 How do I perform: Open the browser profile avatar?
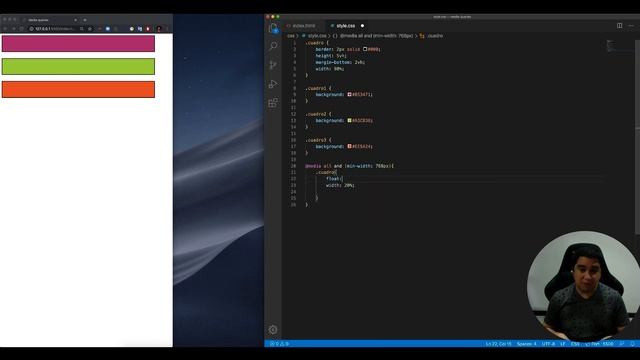tap(159, 29)
